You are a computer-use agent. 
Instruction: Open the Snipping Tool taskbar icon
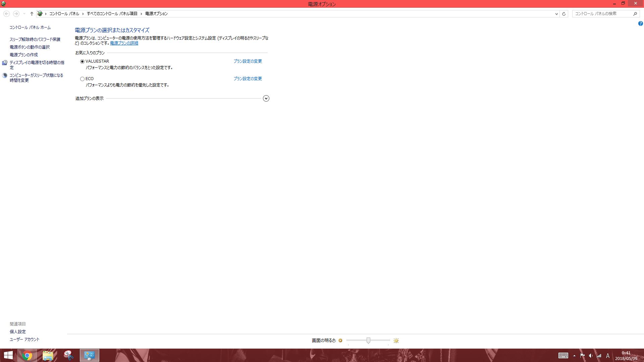tap(68, 355)
